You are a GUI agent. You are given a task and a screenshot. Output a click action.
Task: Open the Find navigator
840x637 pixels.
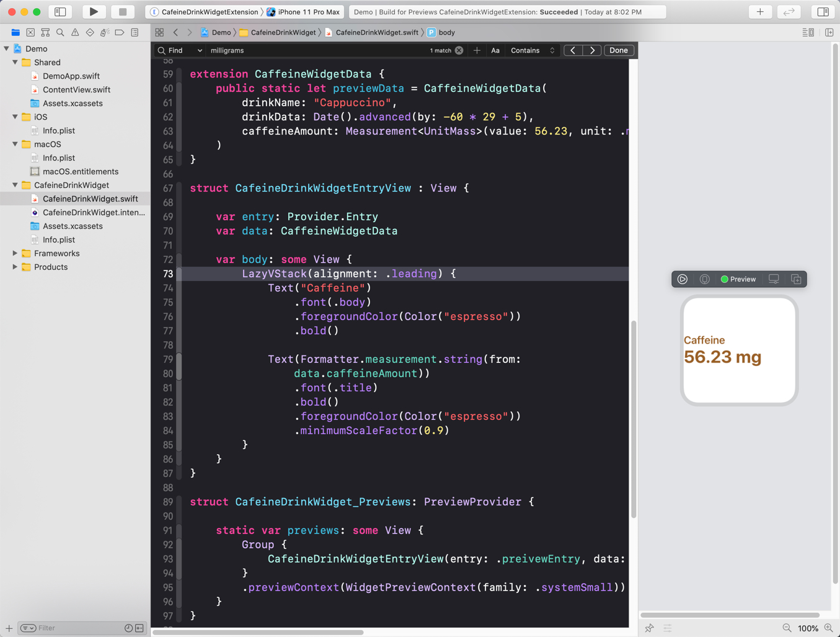(x=60, y=32)
